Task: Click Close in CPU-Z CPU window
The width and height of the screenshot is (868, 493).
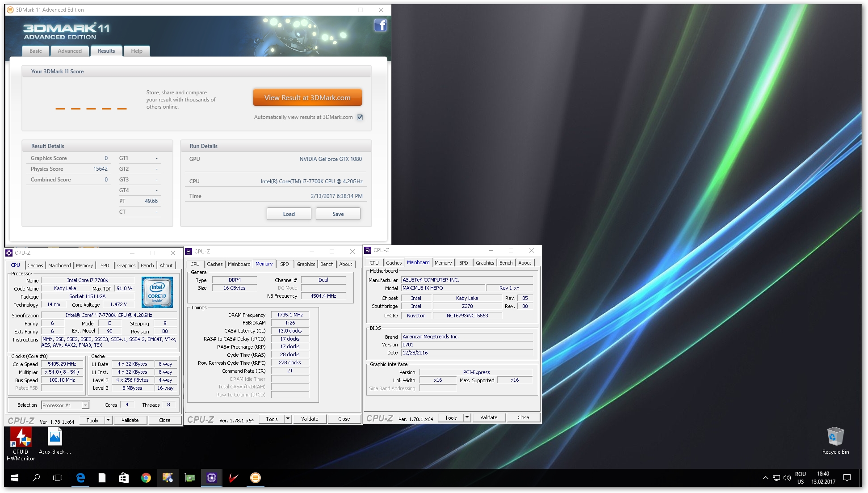Action: 164,420
